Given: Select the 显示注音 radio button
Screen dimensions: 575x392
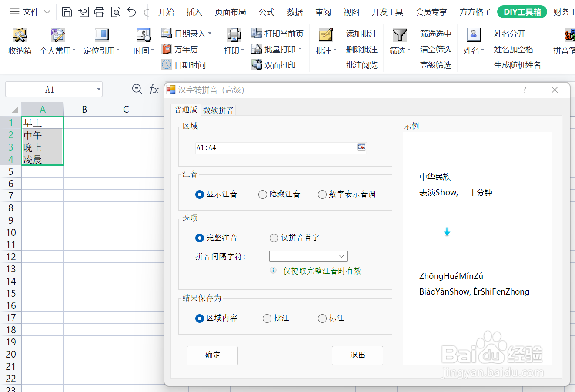Looking at the screenshot, I should click(200, 194).
